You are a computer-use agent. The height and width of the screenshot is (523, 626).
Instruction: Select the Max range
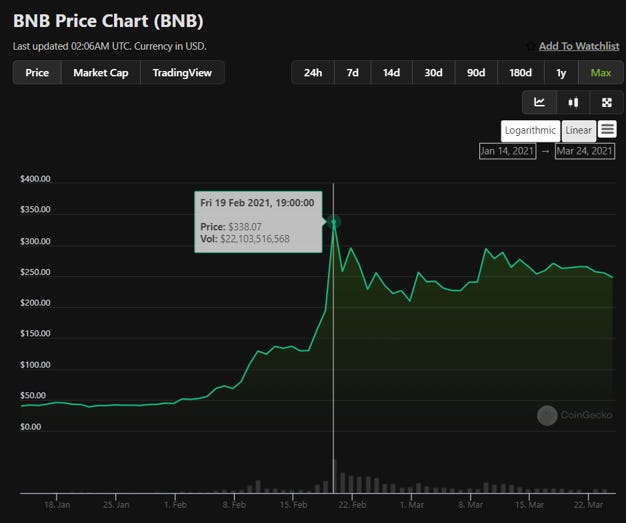pyautogui.click(x=601, y=73)
